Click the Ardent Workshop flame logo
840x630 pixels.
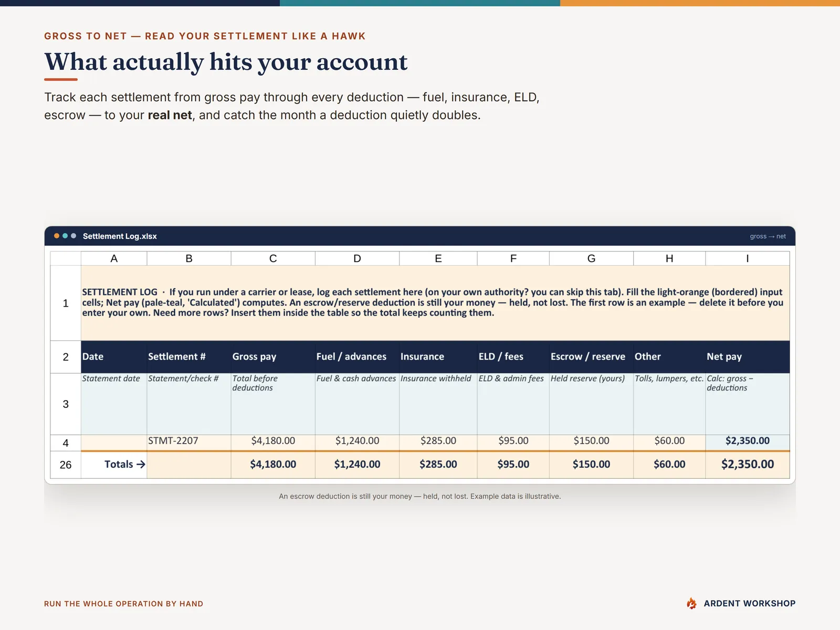(x=692, y=603)
